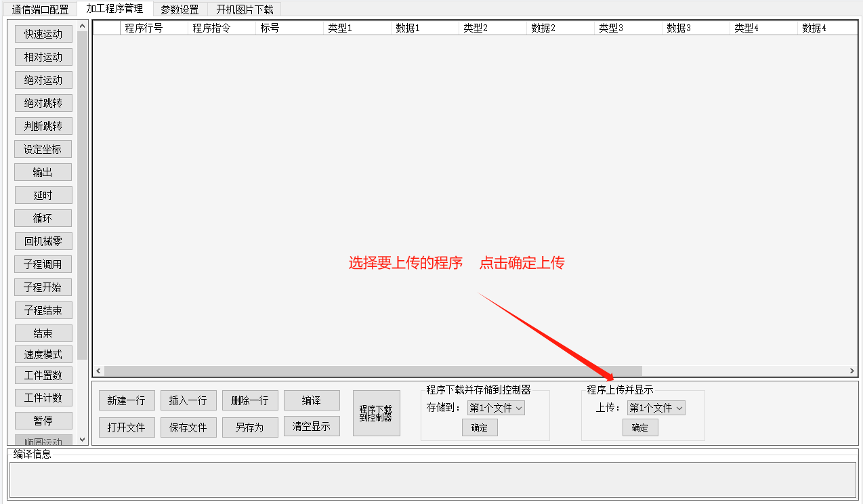Click the 回机械零 button
The image size is (863, 504).
43,241
